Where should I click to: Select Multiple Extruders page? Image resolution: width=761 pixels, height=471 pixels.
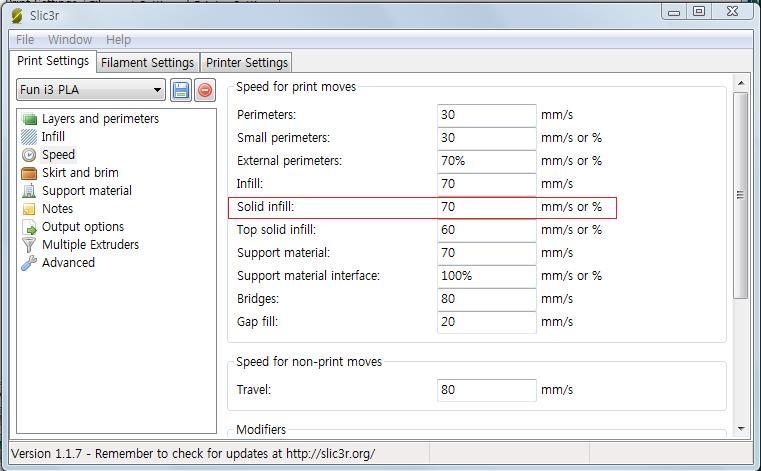(x=90, y=245)
